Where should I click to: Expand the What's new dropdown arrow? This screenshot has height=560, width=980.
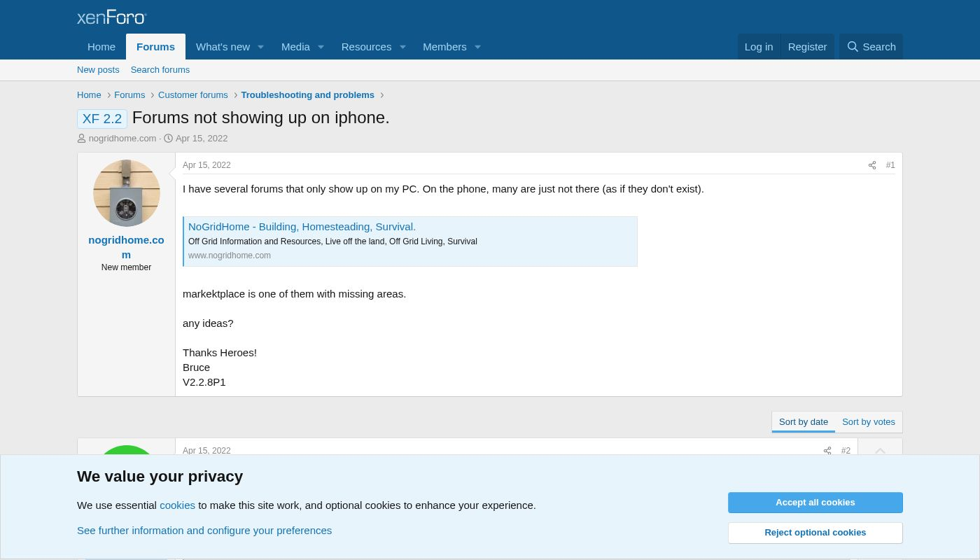[260, 47]
